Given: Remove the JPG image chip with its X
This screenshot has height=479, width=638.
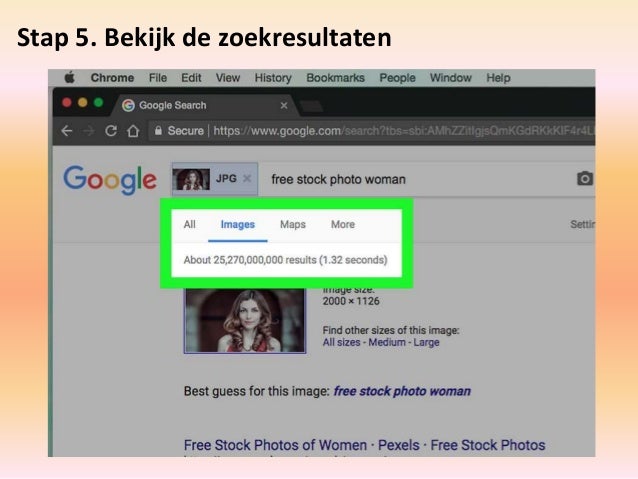Looking at the screenshot, I should pos(247,179).
